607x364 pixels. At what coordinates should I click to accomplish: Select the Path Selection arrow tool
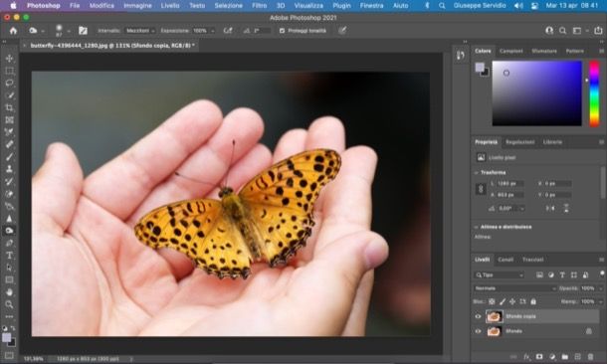click(x=9, y=268)
